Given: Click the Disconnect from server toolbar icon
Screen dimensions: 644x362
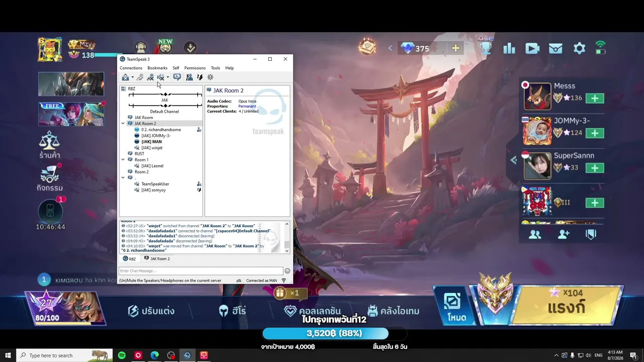Looking at the screenshot, I should [x=140, y=77].
